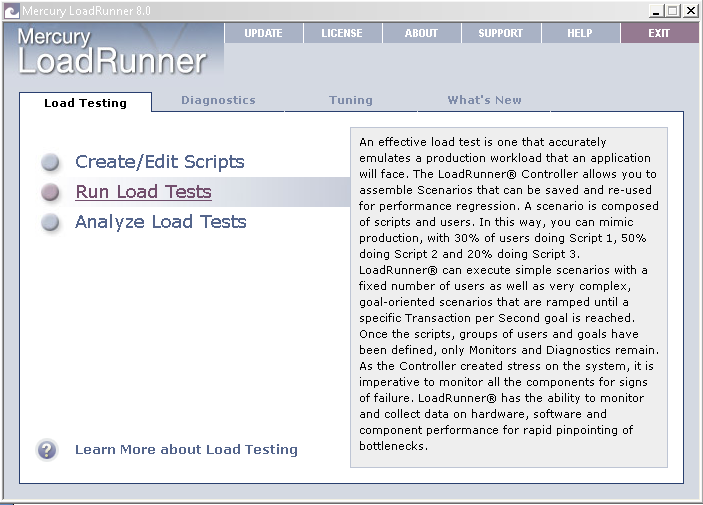Click the question mark help icon
Image resolution: width=703 pixels, height=505 pixels.
(x=47, y=449)
